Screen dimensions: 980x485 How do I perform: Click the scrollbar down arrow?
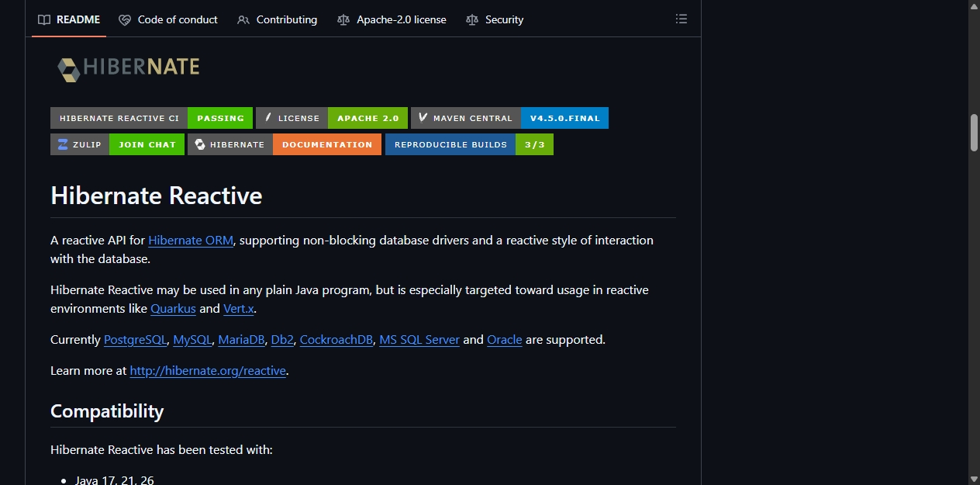pos(975,479)
